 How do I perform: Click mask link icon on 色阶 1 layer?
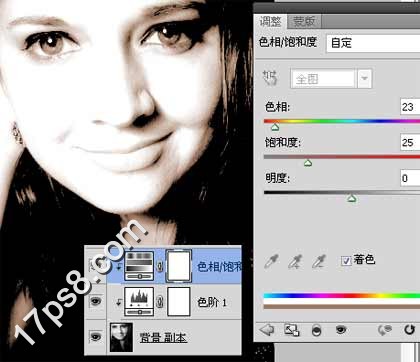[x=160, y=302]
